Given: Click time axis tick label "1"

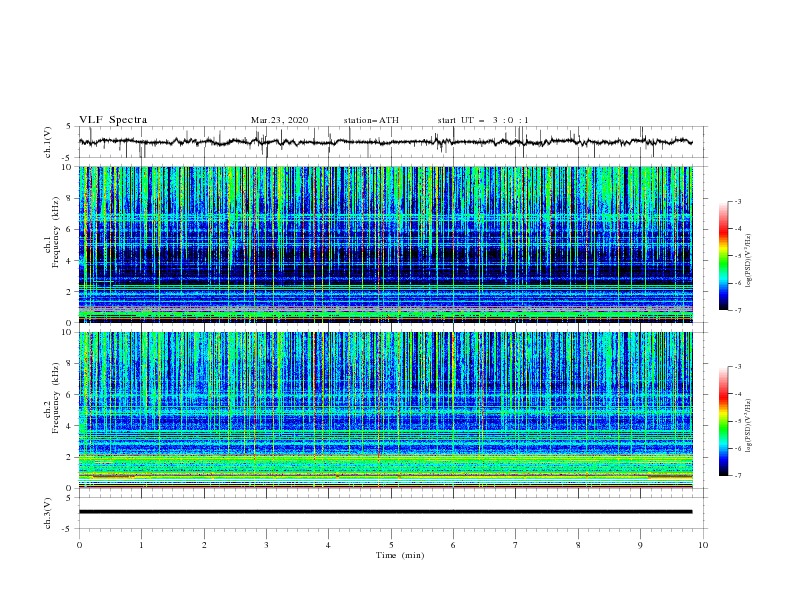Looking at the screenshot, I should point(141,545).
